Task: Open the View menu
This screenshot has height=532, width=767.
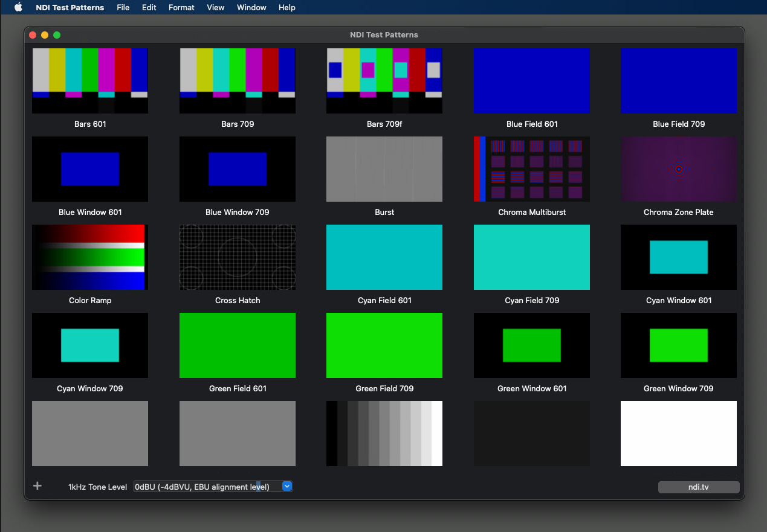Action: [x=215, y=7]
